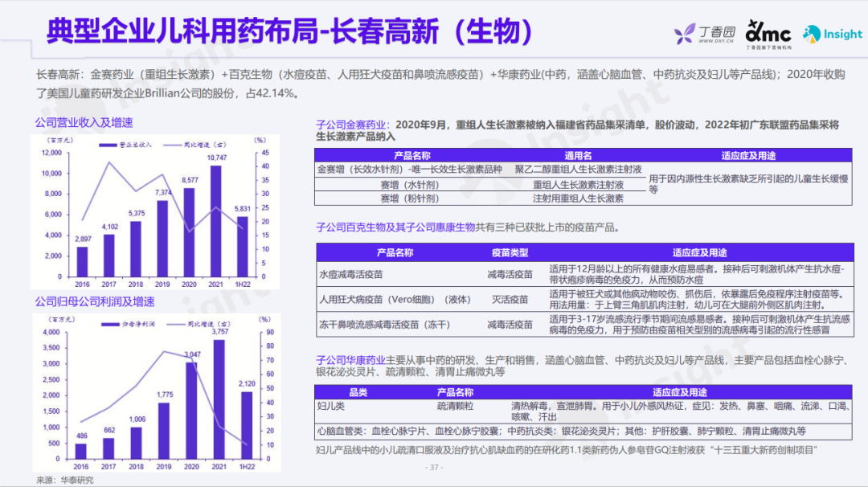Click the heading 公司营业收入及增速
Screen dimensions: 868x487
click(84, 122)
